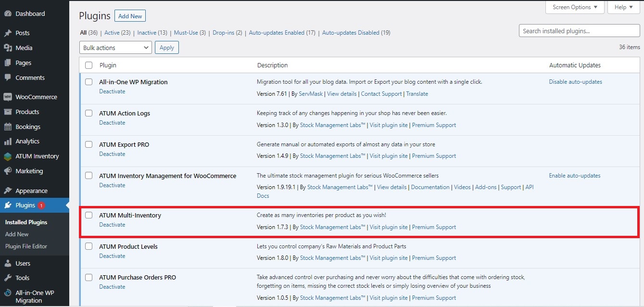The image size is (644, 307).
Task: Check the ATUM Export PRO checkbox
Action: pos(88,144)
